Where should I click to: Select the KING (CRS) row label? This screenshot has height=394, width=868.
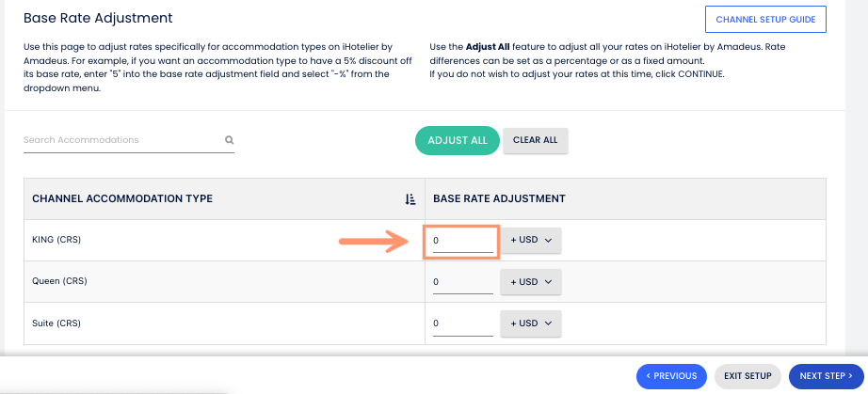tap(56, 240)
